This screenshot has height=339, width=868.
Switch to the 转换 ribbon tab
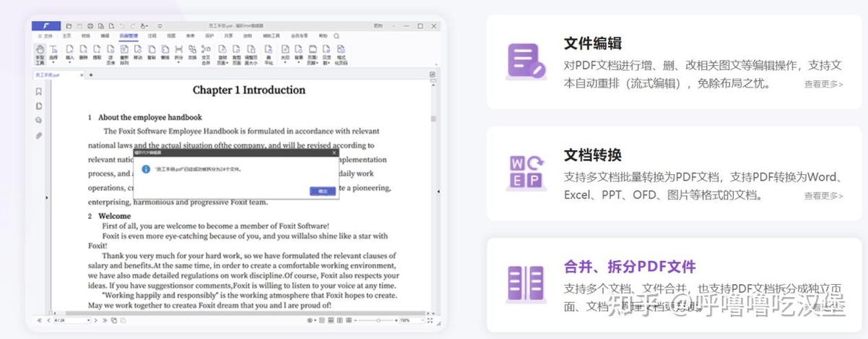pos(86,35)
